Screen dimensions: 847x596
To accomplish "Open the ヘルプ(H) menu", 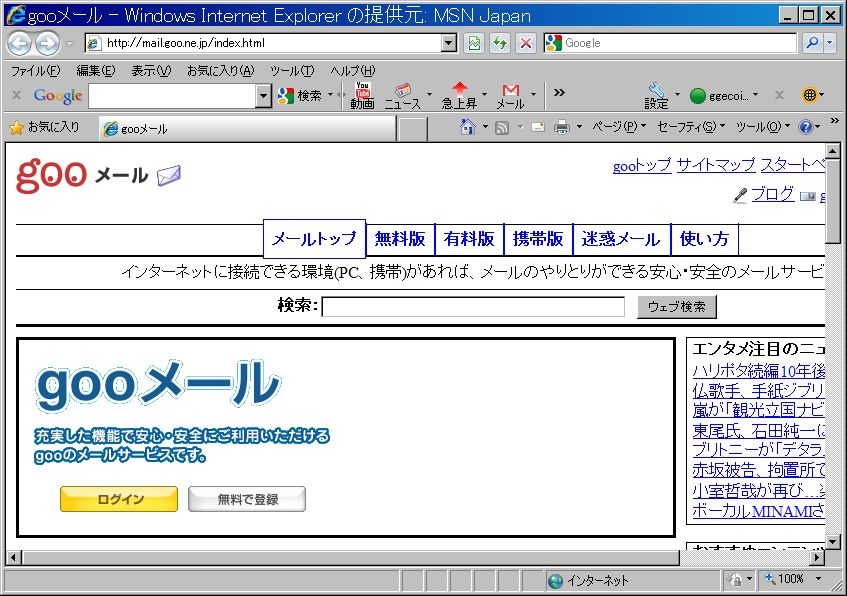I will point(353,71).
